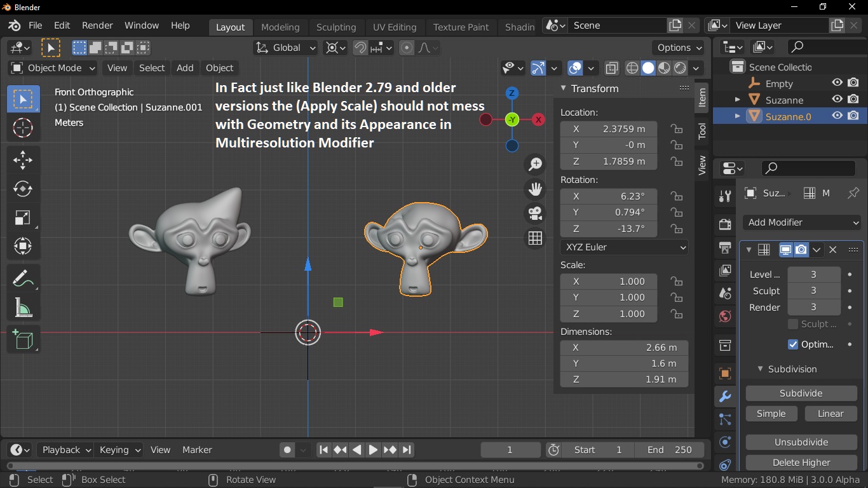
Task: Toggle lock on Location X
Action: tap(677, 129)
